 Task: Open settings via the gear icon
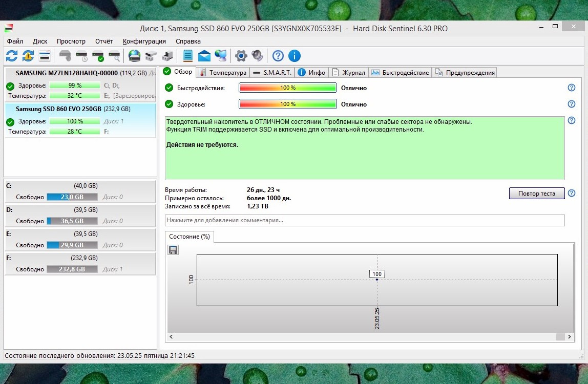coord(241,56)
